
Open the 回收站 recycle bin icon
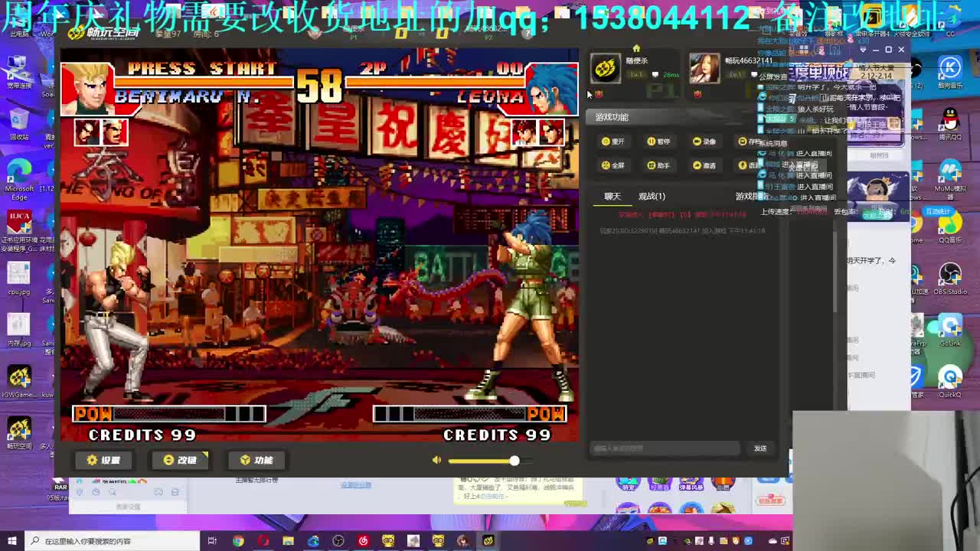click(x=19, y=124)
